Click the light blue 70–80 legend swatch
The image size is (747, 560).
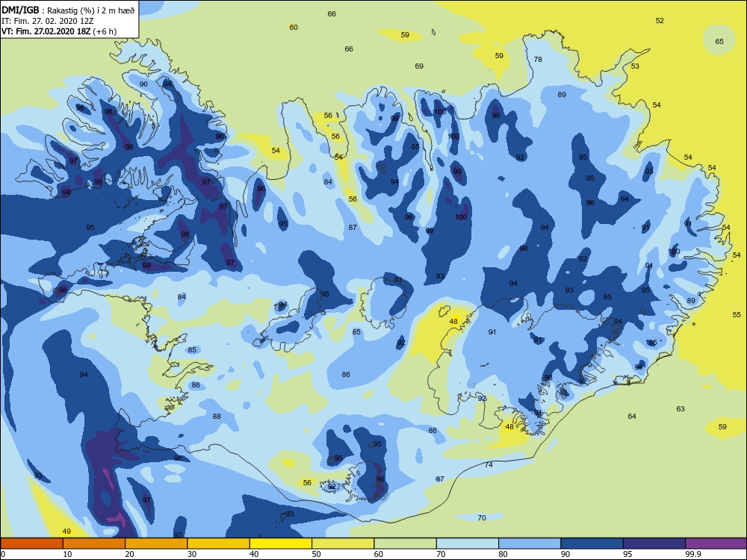[x=468, y=544]
